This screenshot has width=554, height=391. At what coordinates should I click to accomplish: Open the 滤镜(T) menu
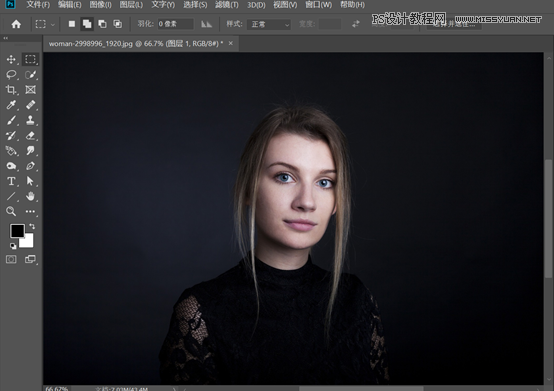coord(227,5)
